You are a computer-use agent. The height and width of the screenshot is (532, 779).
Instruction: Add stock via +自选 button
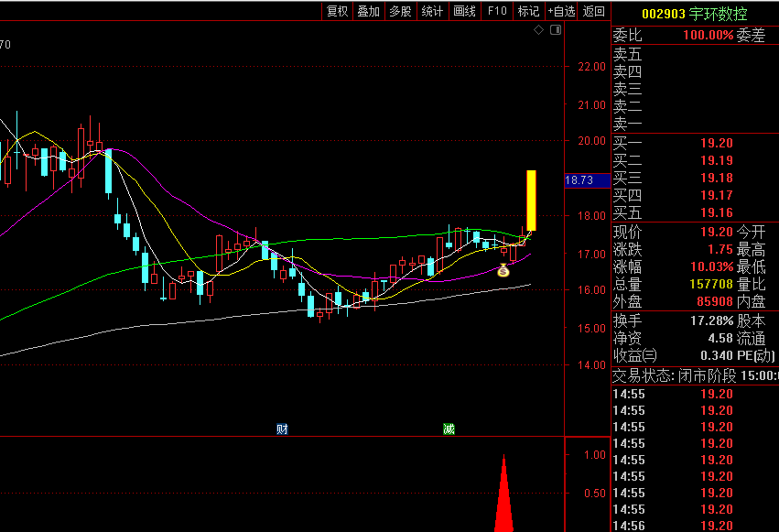pos(561,11)
